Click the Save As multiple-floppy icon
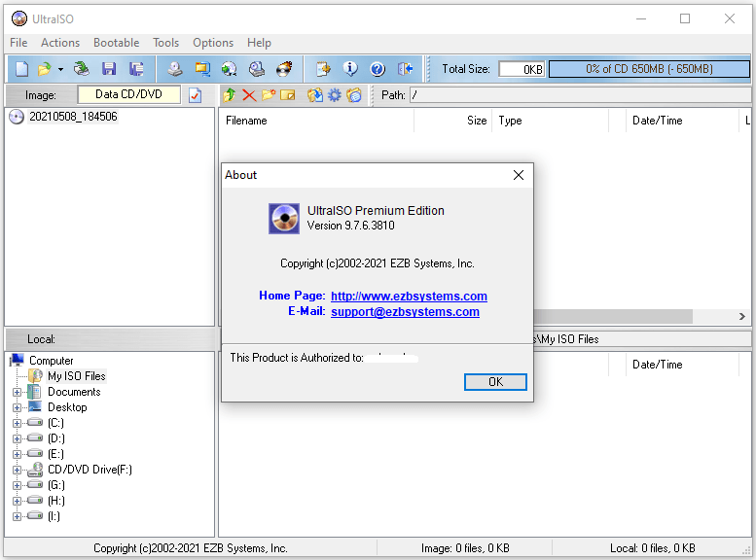The height and width of the screenshot is (560, 756). point(136,69)
